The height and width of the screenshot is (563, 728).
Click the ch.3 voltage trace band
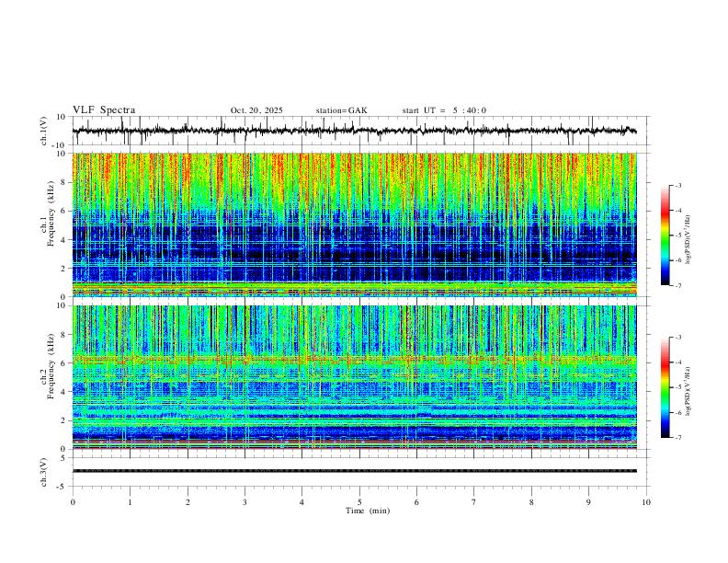(x=355, y=471)
